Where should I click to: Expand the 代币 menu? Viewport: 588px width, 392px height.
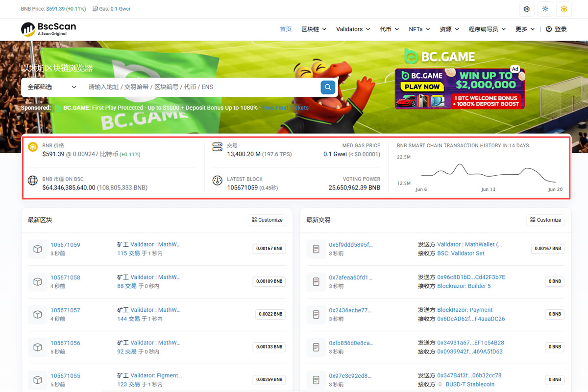(390, 29)
